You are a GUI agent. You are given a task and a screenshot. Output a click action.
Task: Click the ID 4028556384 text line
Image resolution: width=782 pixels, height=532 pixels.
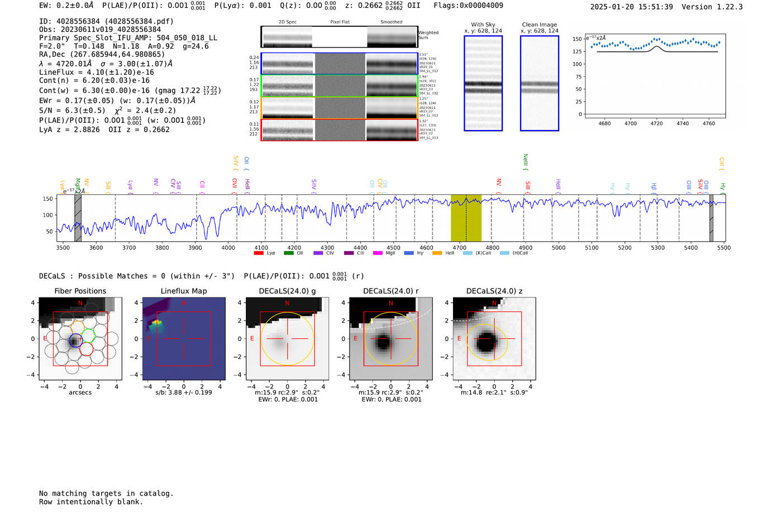[106, 21]
